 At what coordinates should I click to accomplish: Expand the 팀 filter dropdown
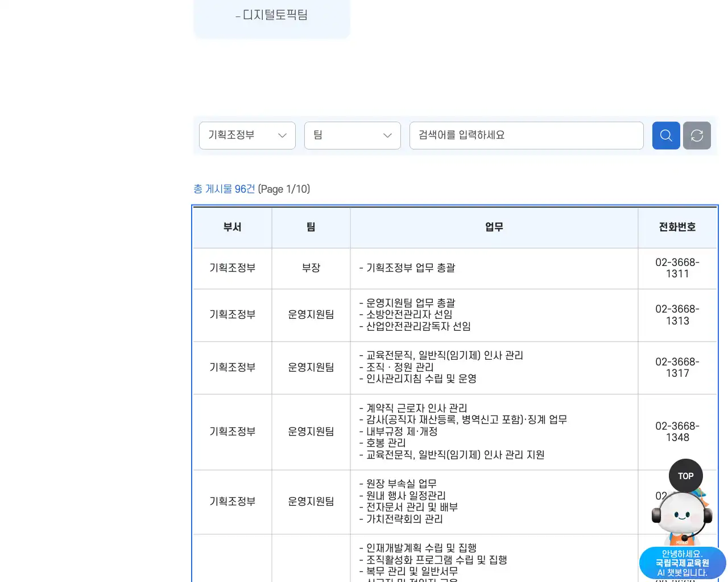(353, 135)
